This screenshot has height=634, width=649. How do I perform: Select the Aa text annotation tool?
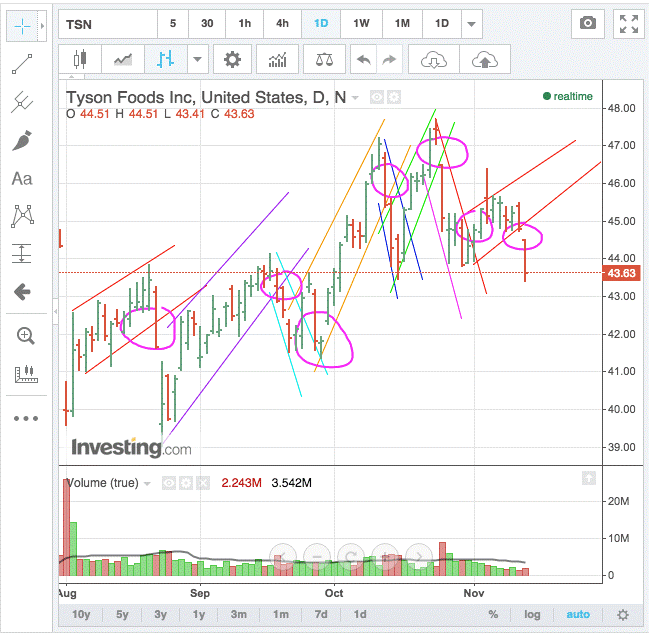[x=22, y=179]
